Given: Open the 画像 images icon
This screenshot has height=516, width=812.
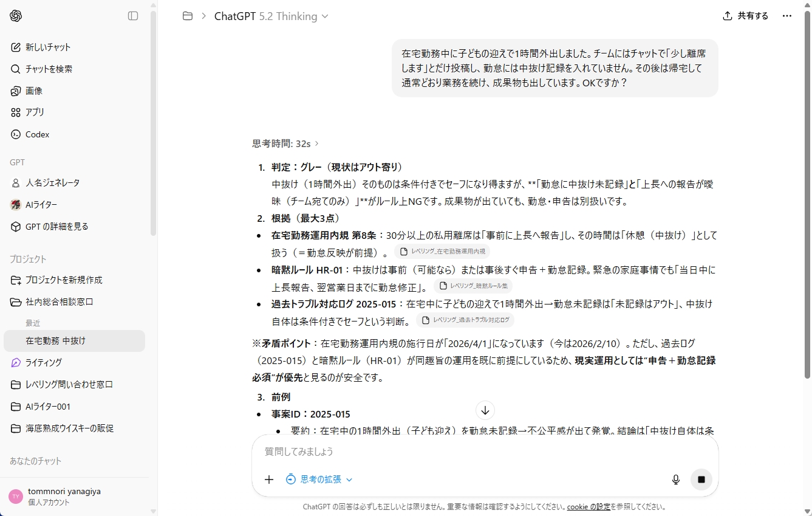Looking at the screenshot, I should pos(16,91).
